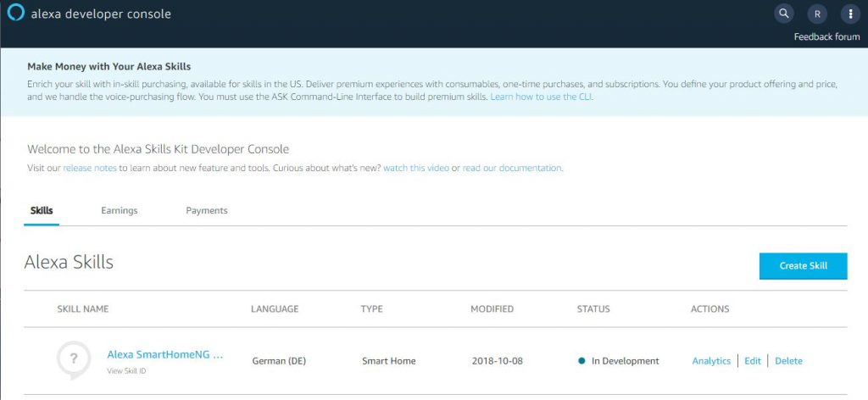Follow 'Learn how to use the CLI' link
Screen dimensions: 868x400
pos(542,97)
